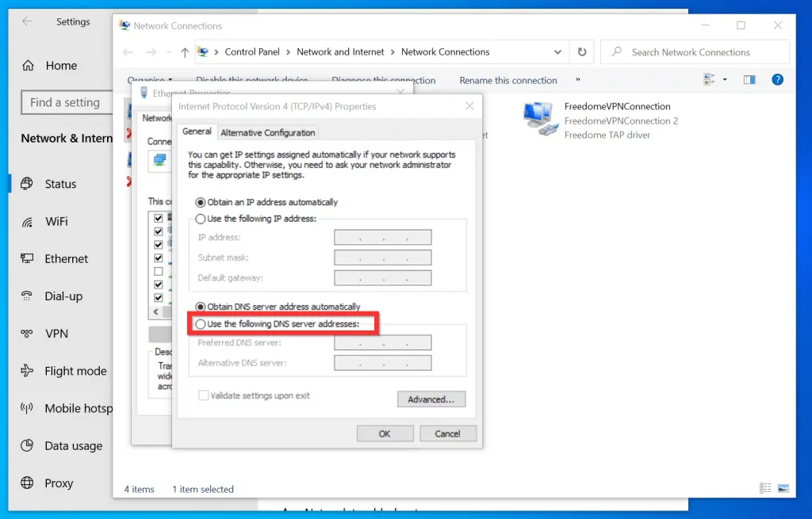Open the blue Help question mark icon
This screenshot has height=519, width=812.
(x=777, y=80)
